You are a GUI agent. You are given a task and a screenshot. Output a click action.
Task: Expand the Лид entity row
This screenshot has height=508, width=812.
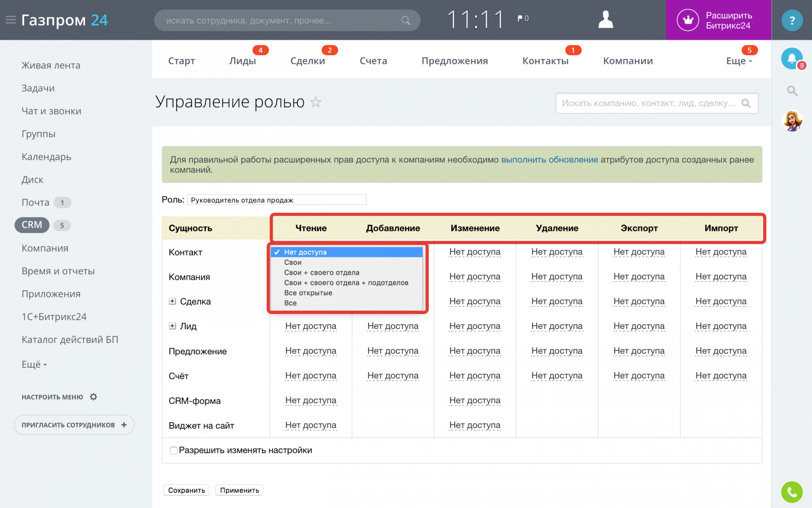[x=172, y=326]
